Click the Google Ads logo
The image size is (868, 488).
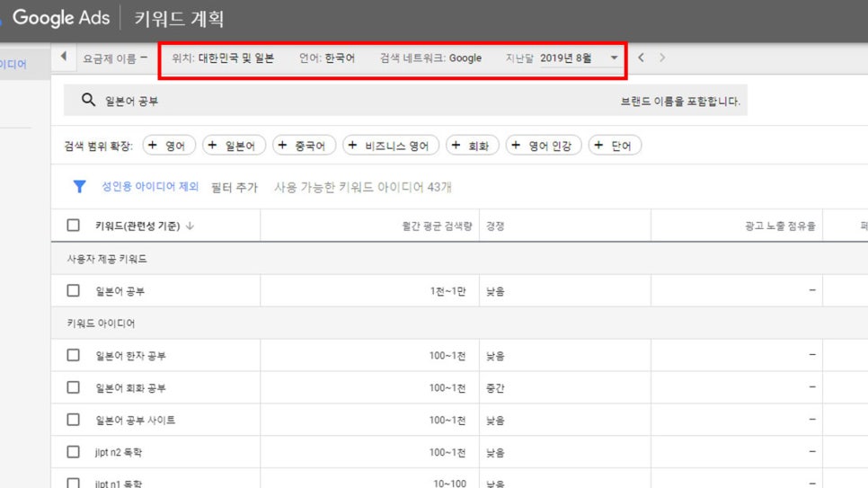tap(60, 18)
